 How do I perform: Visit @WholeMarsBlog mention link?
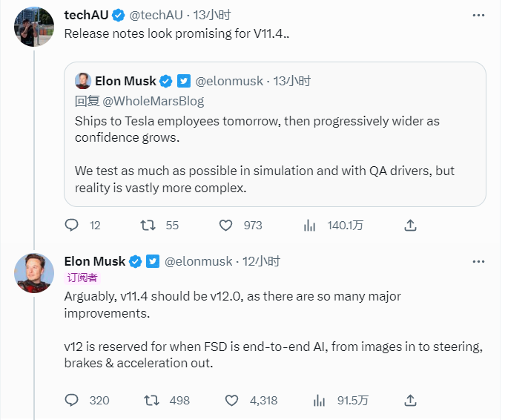point(154,101)
